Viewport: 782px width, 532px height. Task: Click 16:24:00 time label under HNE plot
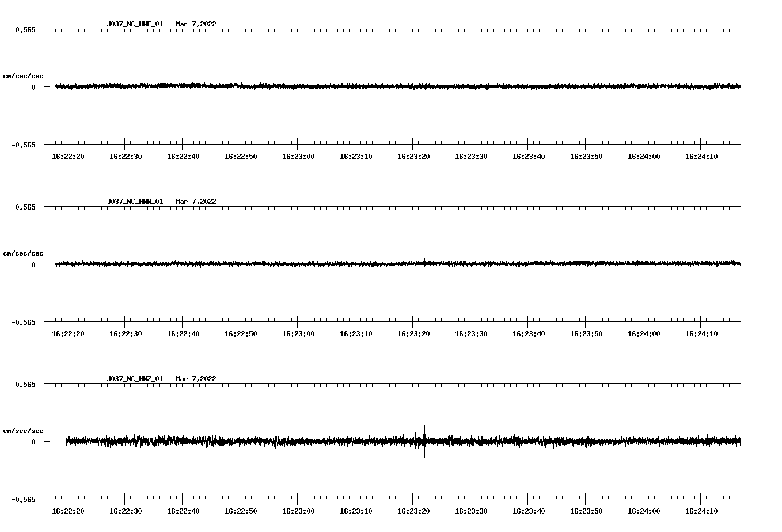tap(643, 156)
